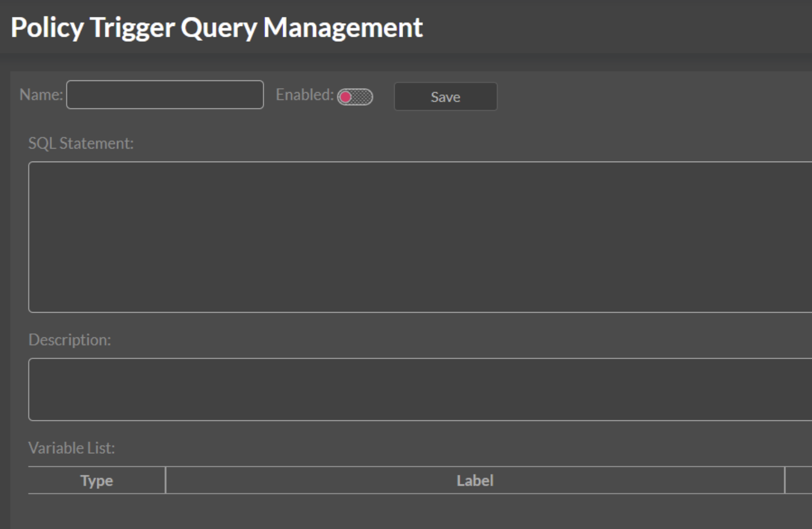The height and width of the screenshot is (529, 812).
Task: Click the empty table area below Label header
Action: coord(475,511)
